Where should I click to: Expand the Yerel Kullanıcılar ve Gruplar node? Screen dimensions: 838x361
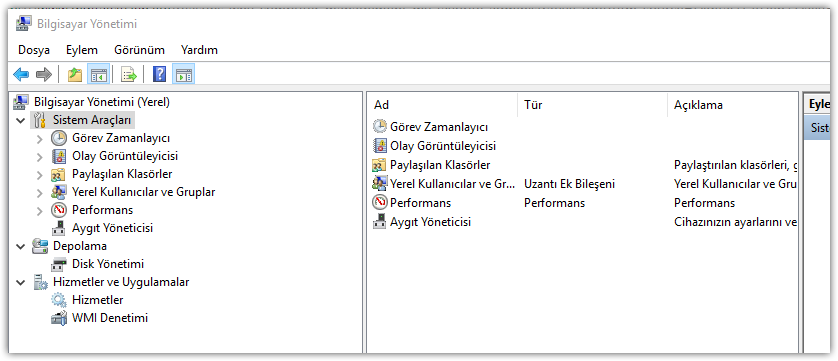pos(40,193)
